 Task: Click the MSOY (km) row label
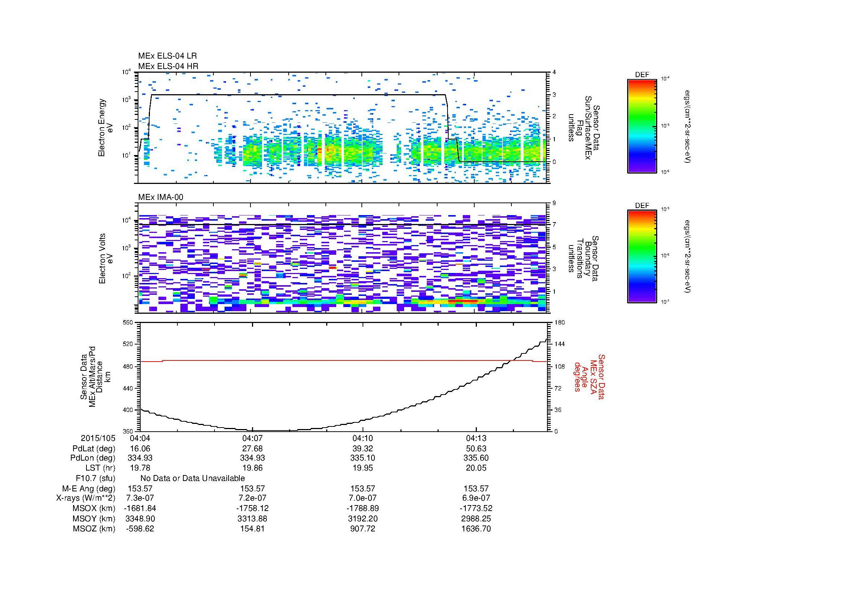pyautogui.click(x=94, y=518)
